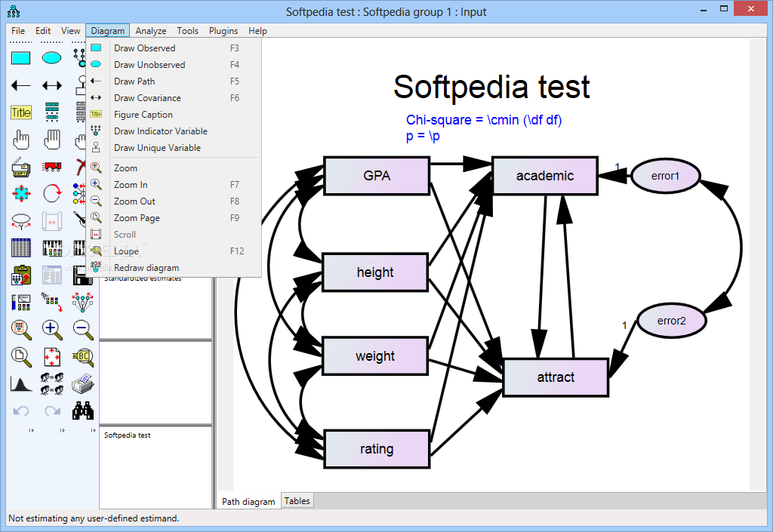773x532 pixels.
Task: Click the attract variable box in diagram
Action: 556,377
